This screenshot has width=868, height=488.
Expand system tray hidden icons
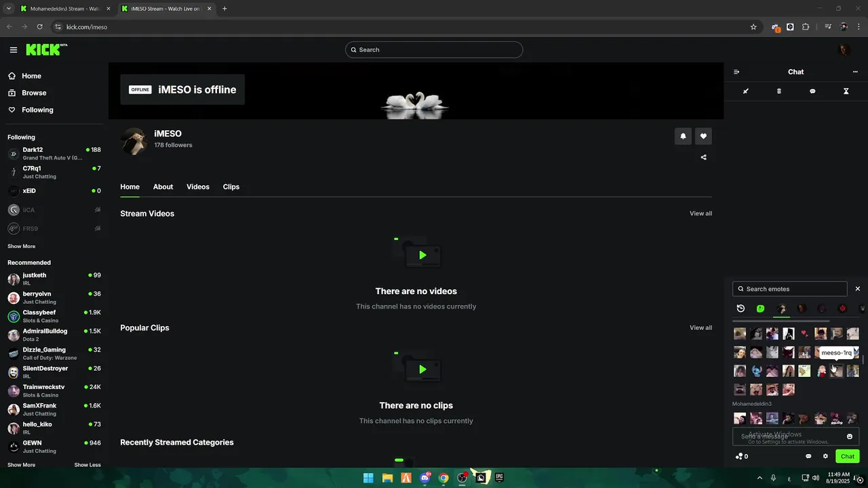pyautogui.click(x=759, y=478)
